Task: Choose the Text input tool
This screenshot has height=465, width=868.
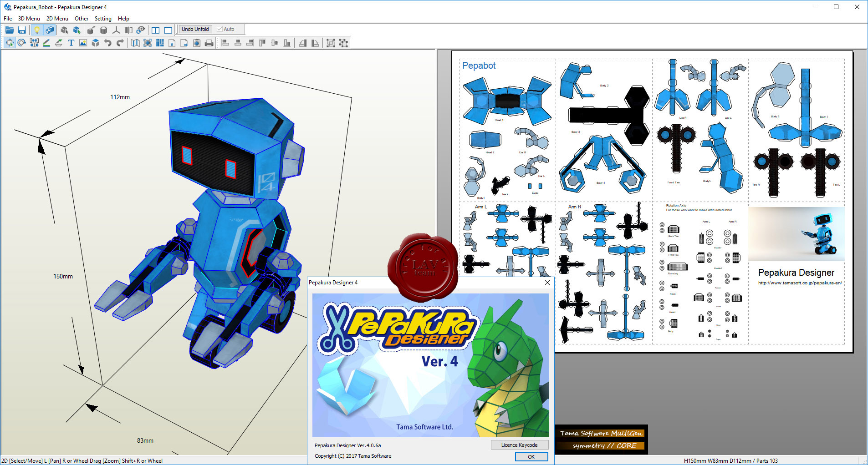Action: tap(71, 43)
